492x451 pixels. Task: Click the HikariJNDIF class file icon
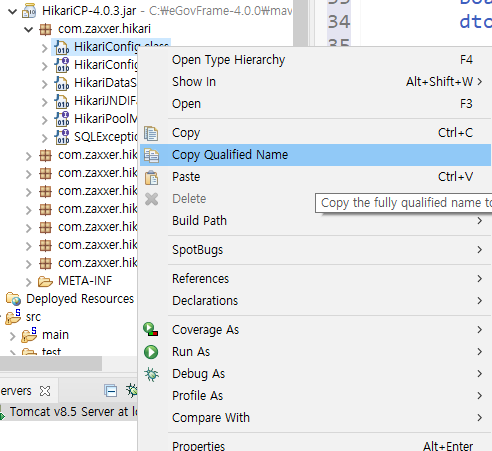[62, 101]
